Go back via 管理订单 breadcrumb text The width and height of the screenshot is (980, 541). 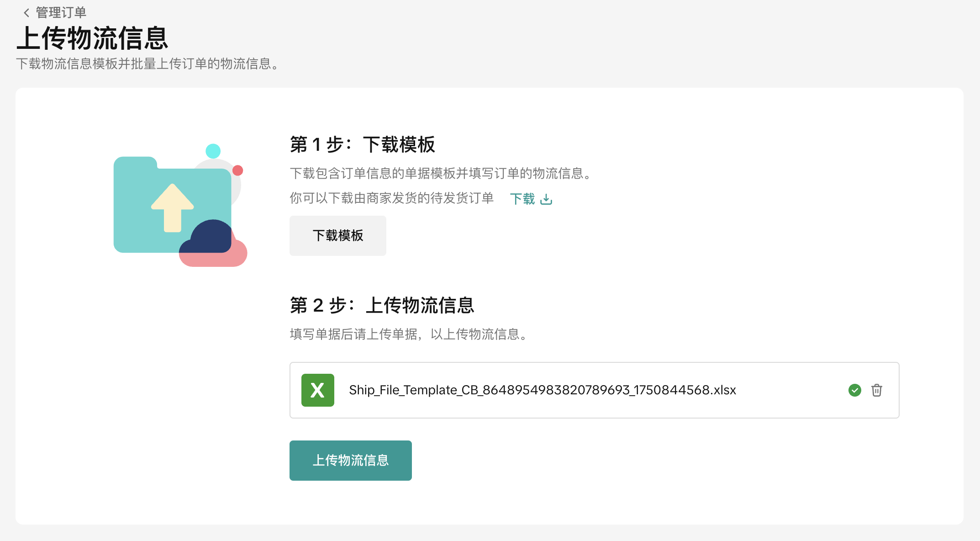pos(61,13)
